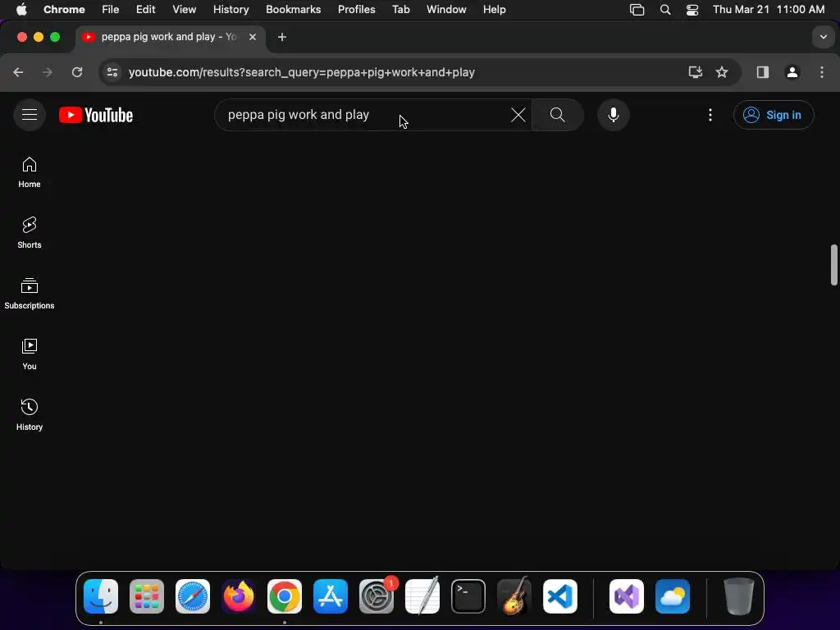
Task: Click the Sign in button
Action: pos(774,115)
